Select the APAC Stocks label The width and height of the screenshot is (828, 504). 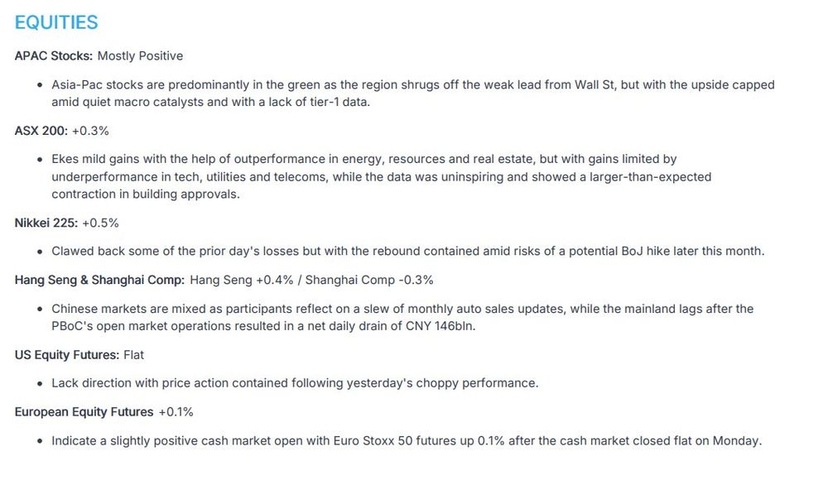click(x=54, y=56)
